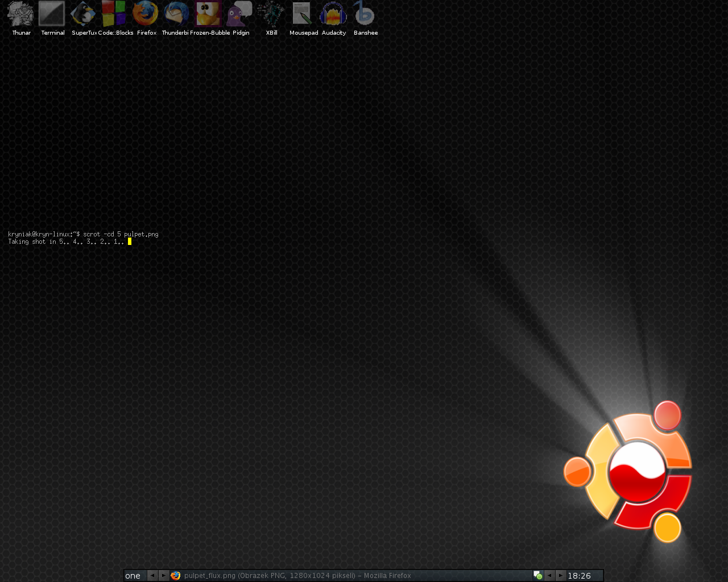Screen dimensions: 728x582
Task: Click the workspace name 'one' in the toolbar
Action: pyautogui.click(x=133, y=576)
